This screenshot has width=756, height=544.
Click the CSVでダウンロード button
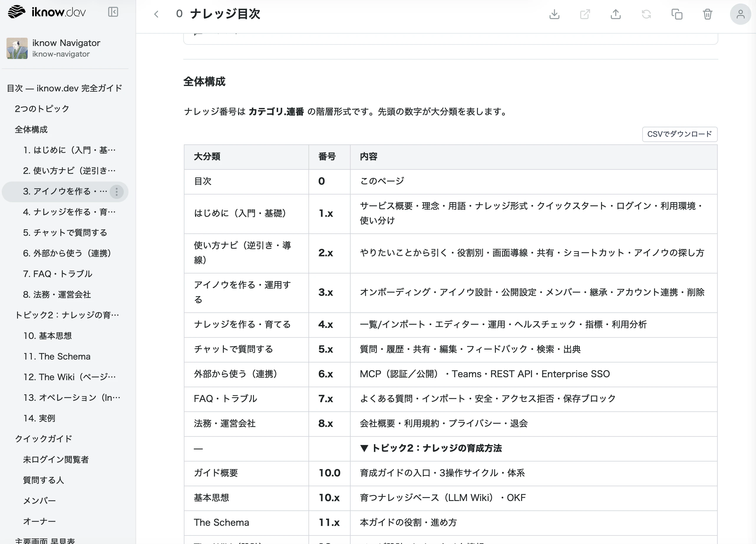point(680,134)
